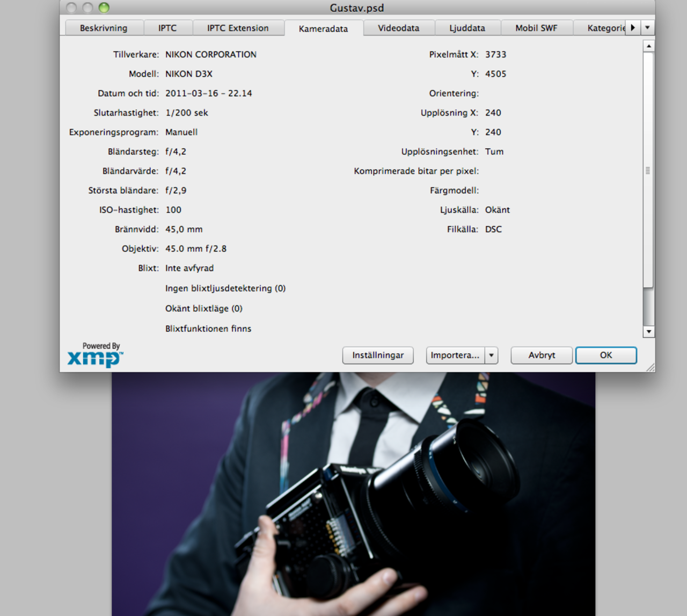Click the f/2,9 largest aperture value
Image resolution: width=687 pixels, height=616 pixels.
(176, 190)
